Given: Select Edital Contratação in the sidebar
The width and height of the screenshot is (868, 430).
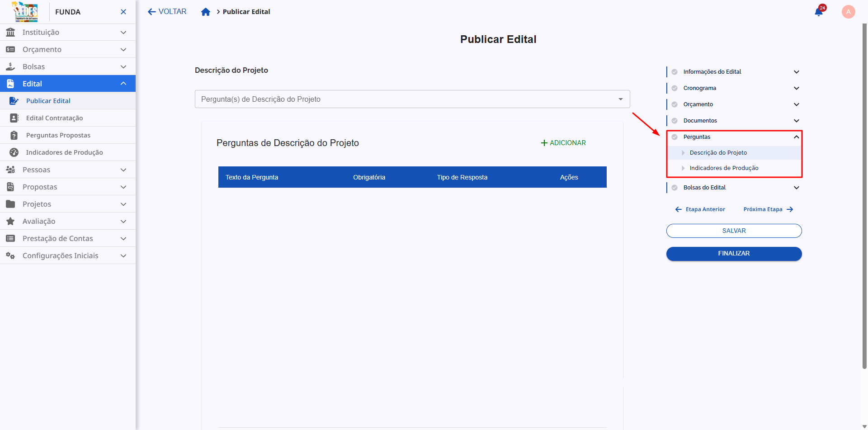Looking at the screenshot, I should (54, 118).
